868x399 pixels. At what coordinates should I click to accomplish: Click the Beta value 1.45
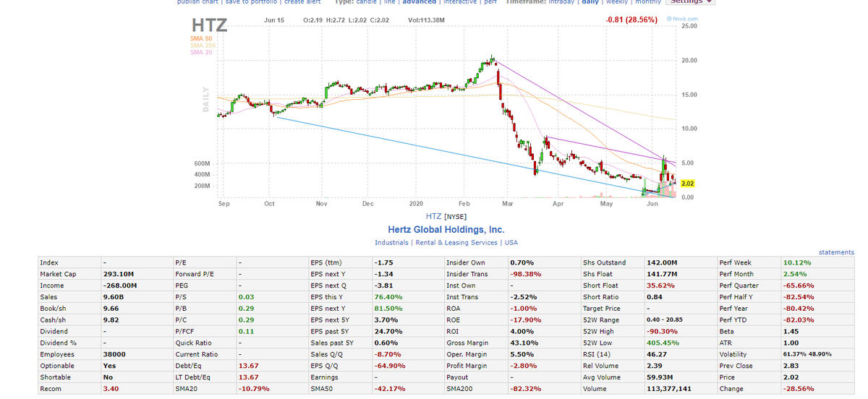[x=791, y=331]
